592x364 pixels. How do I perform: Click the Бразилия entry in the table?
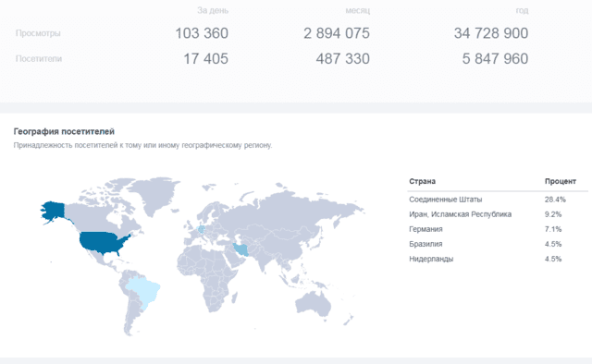pos(425,244)
